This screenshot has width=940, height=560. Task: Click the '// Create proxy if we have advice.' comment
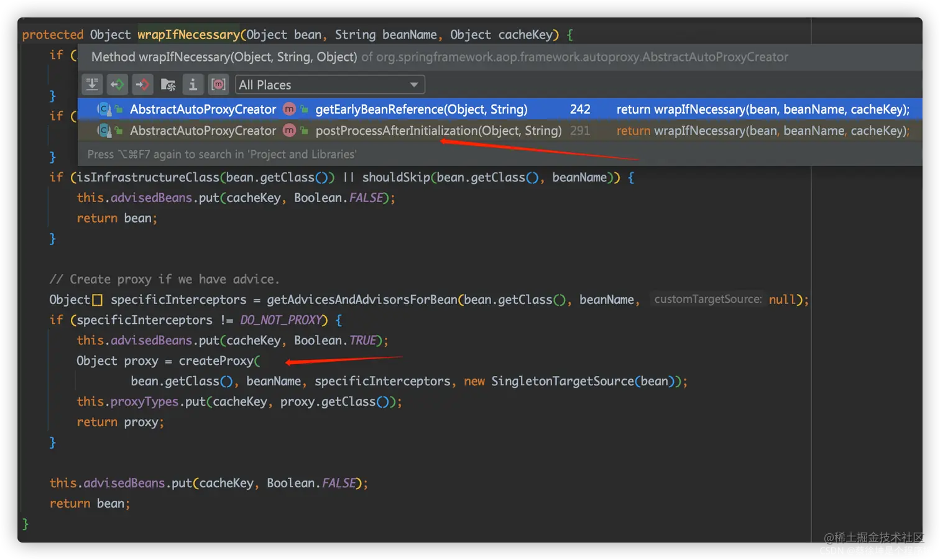164,280
